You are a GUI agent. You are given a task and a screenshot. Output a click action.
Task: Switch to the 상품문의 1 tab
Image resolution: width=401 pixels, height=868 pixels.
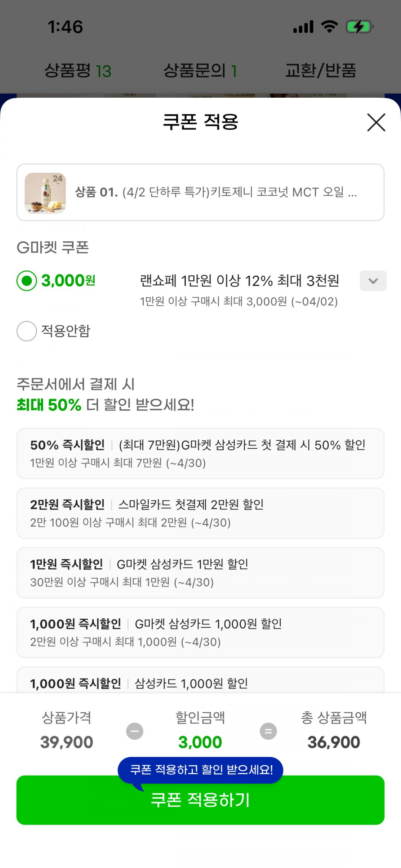(200, 71)
